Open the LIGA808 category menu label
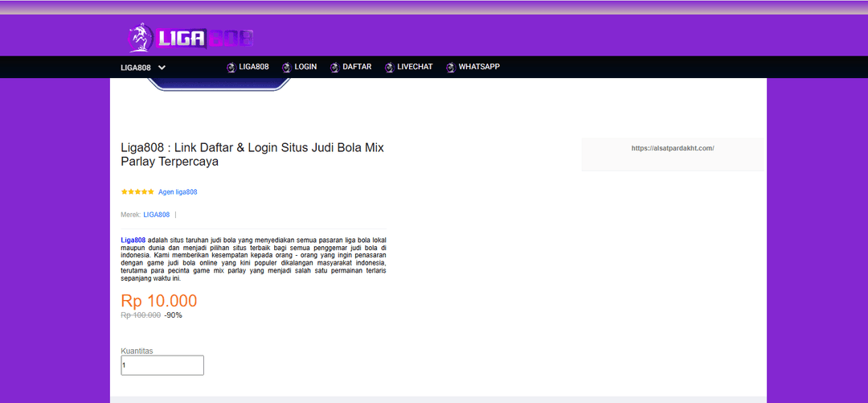Viewport: 868px width, 403px height. coord(136,68)
